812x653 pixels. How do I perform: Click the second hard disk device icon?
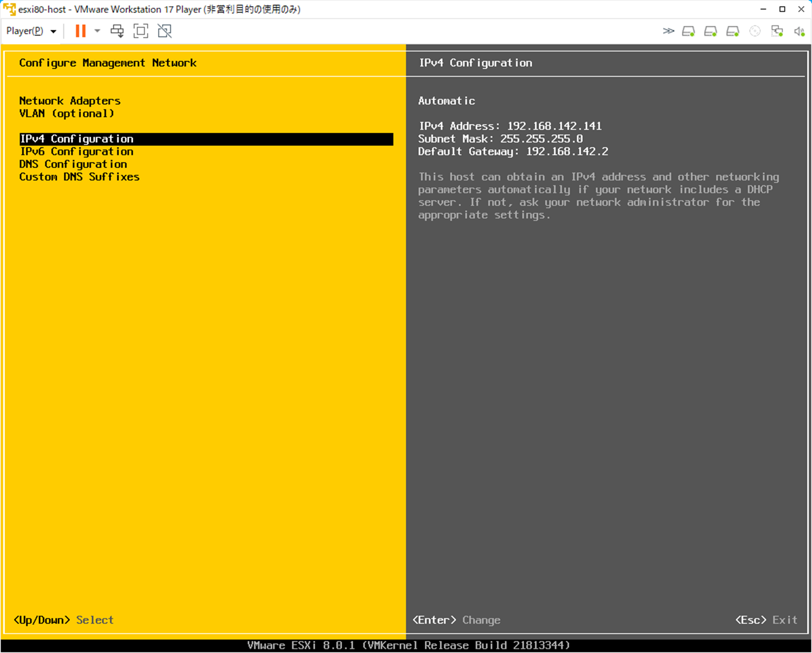tap(711, 31)
